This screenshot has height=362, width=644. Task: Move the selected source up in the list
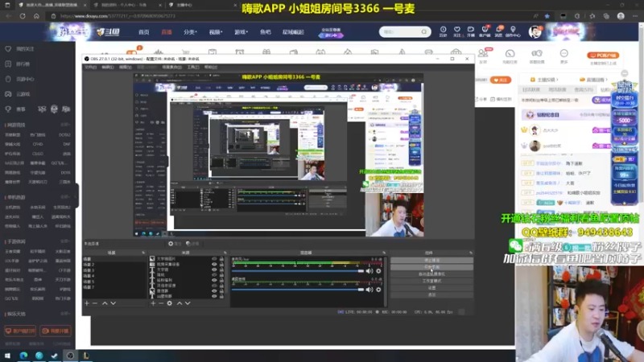tap(180, 303)
